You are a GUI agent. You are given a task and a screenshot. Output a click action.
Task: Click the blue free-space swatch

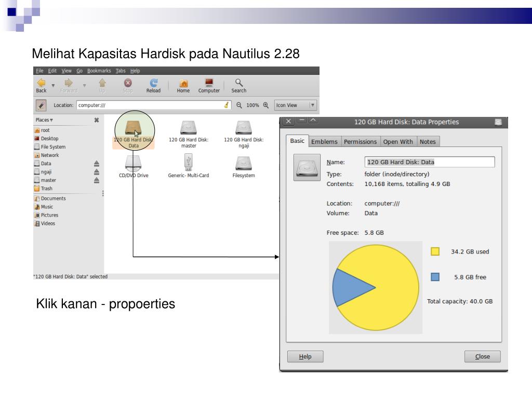click(435, 277)
